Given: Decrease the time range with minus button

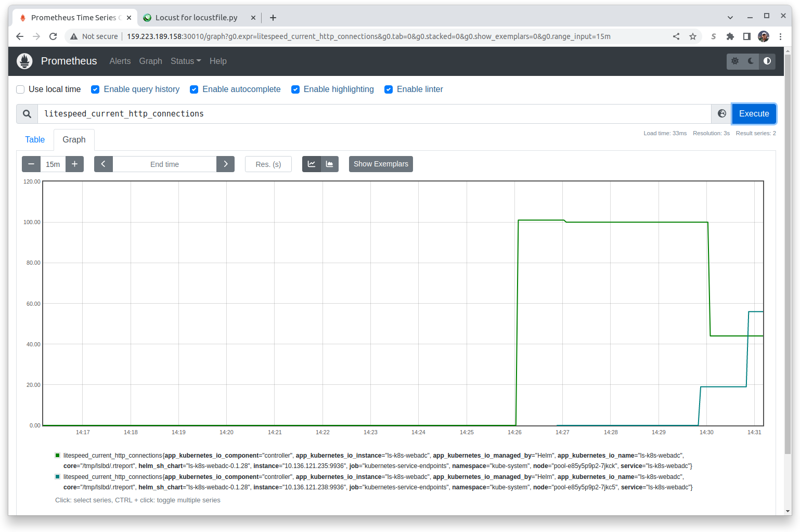Looking at the screenshot, I should pyautogui.click(x=31, y=164).
